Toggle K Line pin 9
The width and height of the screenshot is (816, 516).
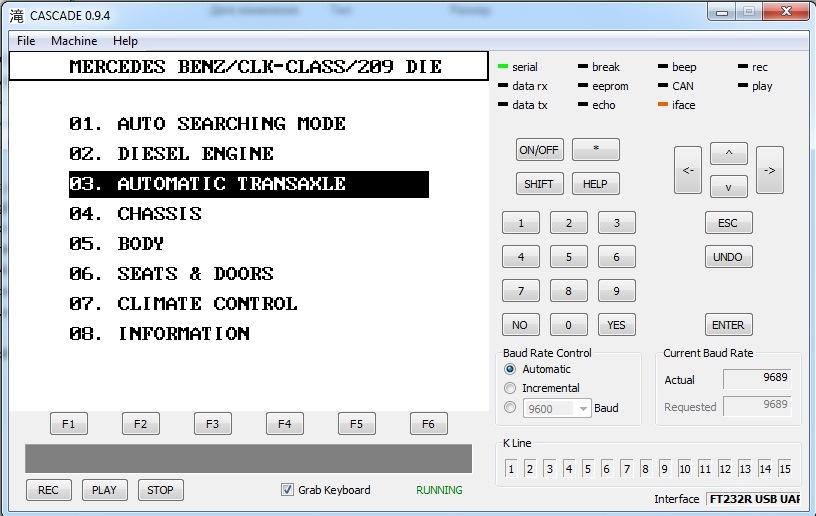[x=664, y=469]
